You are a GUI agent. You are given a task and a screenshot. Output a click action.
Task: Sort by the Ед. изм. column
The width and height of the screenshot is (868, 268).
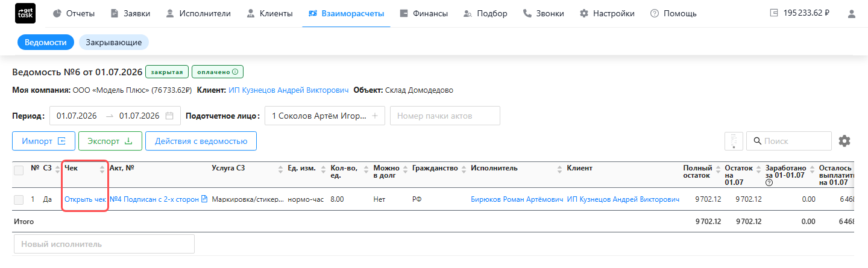tap(322, 170)
